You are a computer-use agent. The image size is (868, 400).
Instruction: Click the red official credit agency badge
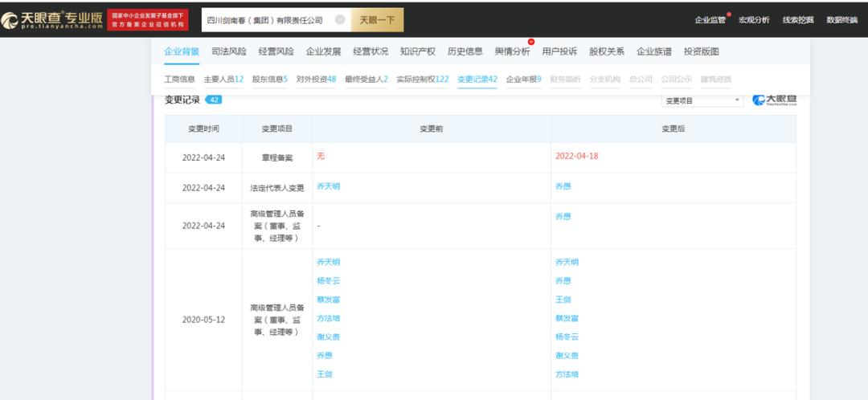tap(148, 20)
